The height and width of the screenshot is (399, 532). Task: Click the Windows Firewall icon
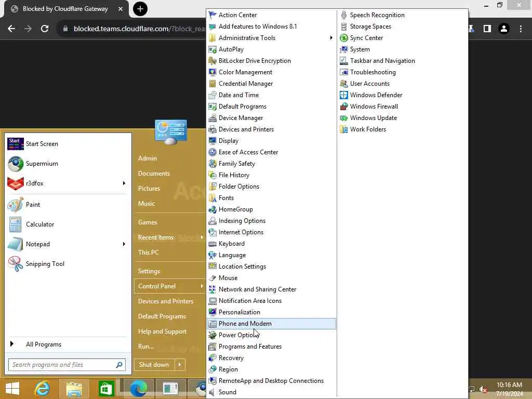pyautogui.click(x=344, y=107)
